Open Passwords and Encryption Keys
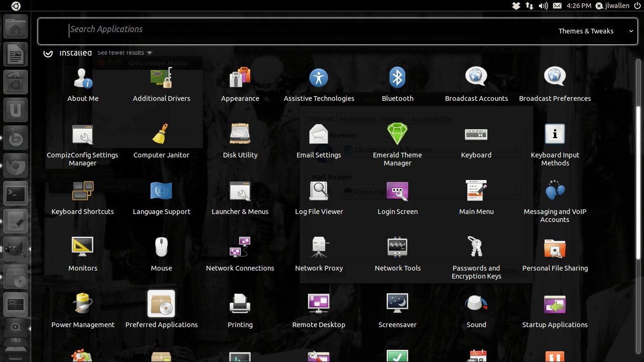The height and width of the screenshot is (362, 644). tap(476, 247)
